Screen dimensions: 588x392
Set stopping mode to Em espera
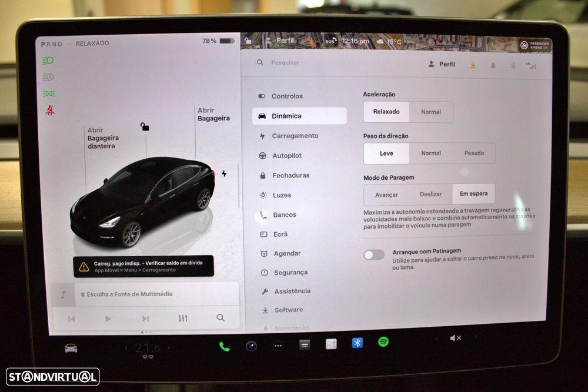pyautogui.click(x=473, y=193)
